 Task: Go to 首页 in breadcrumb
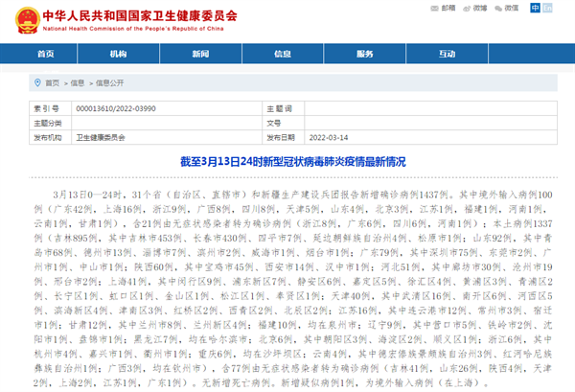[52, 83]
